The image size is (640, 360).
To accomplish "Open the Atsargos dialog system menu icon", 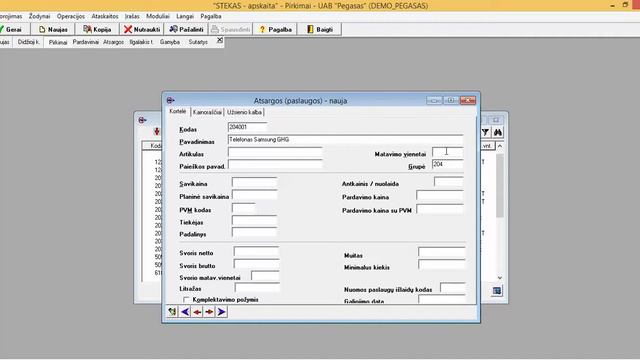I will click(x=171, y=100).
